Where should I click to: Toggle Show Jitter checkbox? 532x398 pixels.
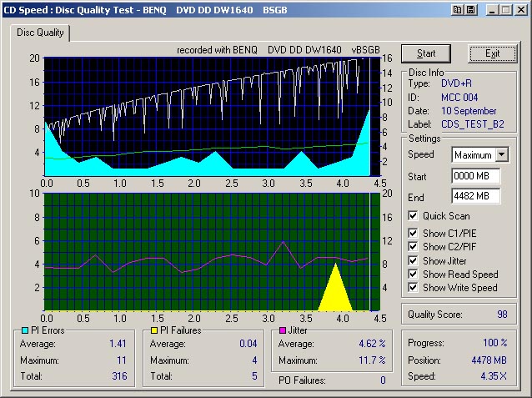tap(413, 261)
